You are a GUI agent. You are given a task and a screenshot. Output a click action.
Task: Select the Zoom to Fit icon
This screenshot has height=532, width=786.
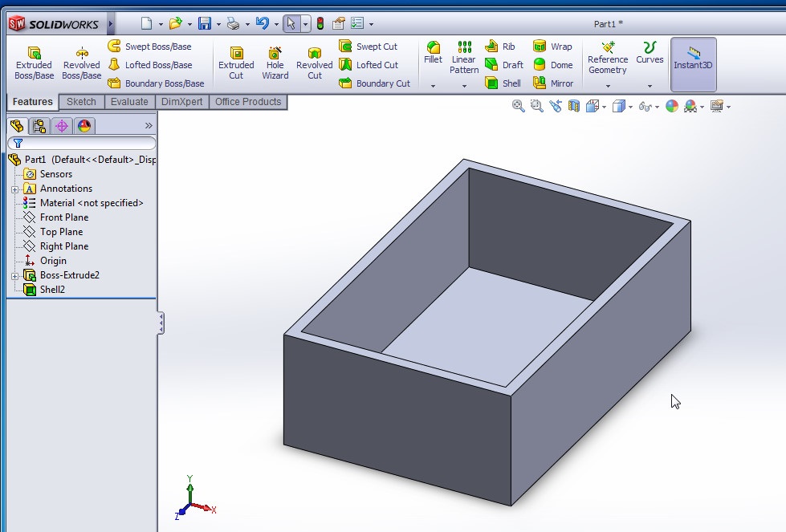pyautogui.click(x=517, y=107)
